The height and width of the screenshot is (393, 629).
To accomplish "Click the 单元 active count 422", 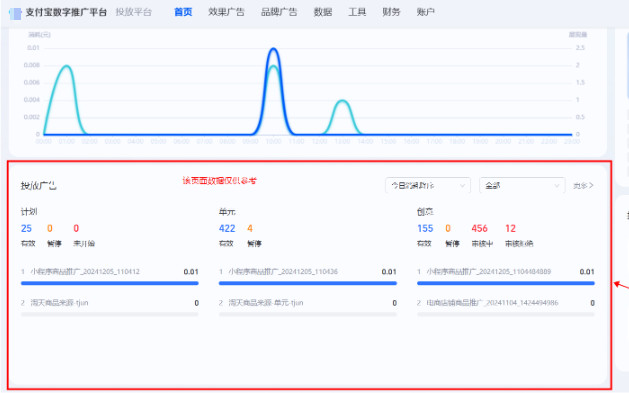I will [227, 228].
